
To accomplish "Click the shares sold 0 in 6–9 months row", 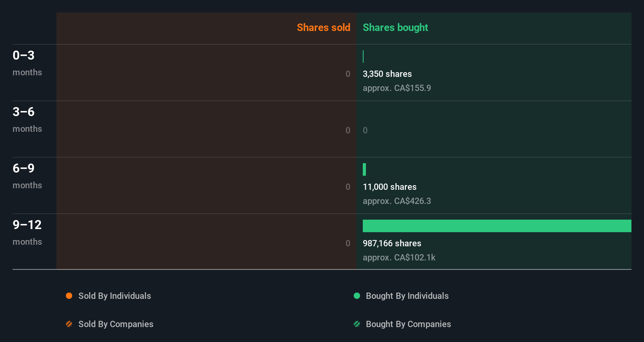I will [x=348, y=187].
